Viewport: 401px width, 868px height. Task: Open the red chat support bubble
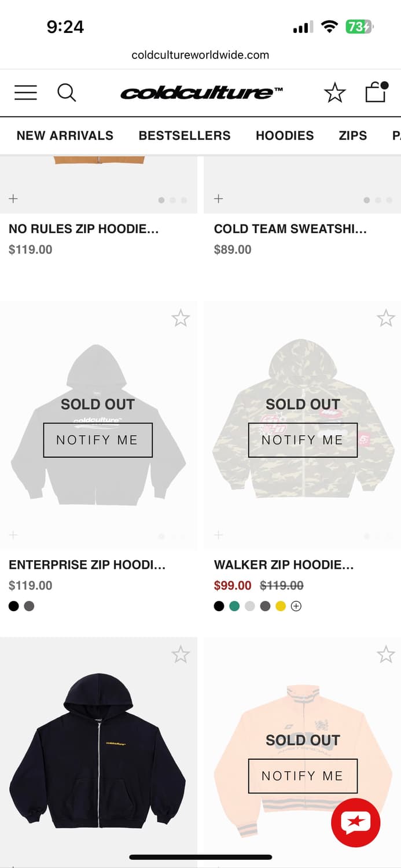355,822
